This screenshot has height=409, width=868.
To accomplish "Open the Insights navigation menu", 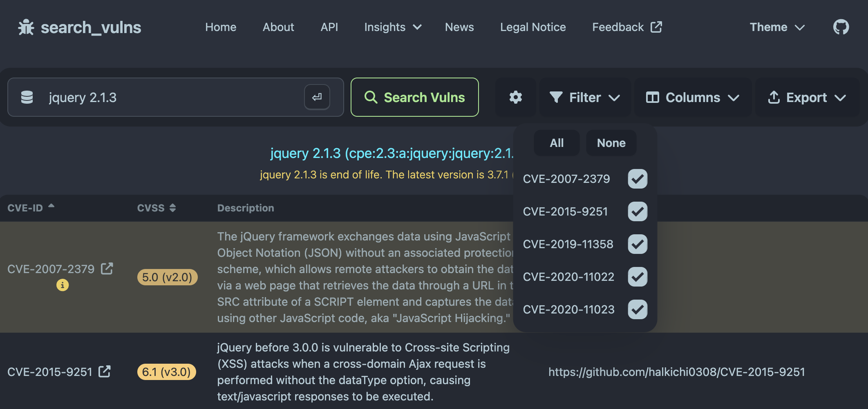I will tap(392, 27).
